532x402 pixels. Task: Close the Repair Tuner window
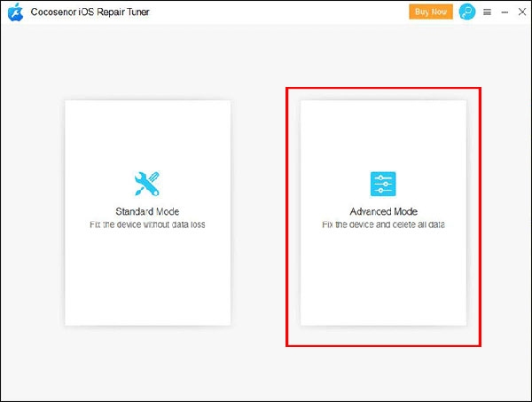(522, 12)
